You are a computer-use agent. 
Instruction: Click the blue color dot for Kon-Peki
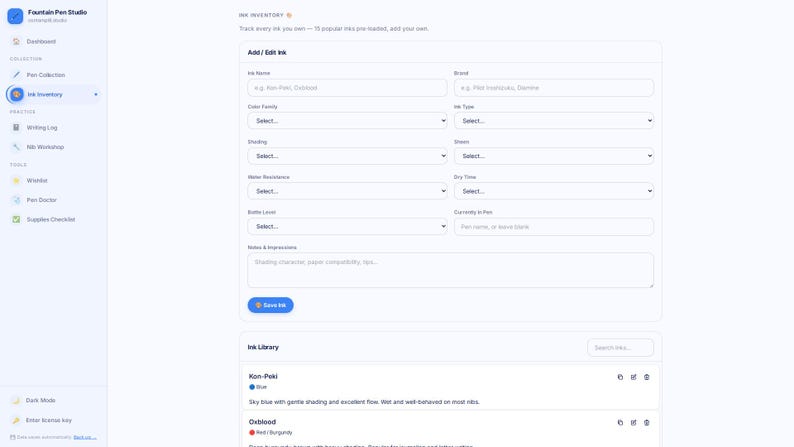252,387
